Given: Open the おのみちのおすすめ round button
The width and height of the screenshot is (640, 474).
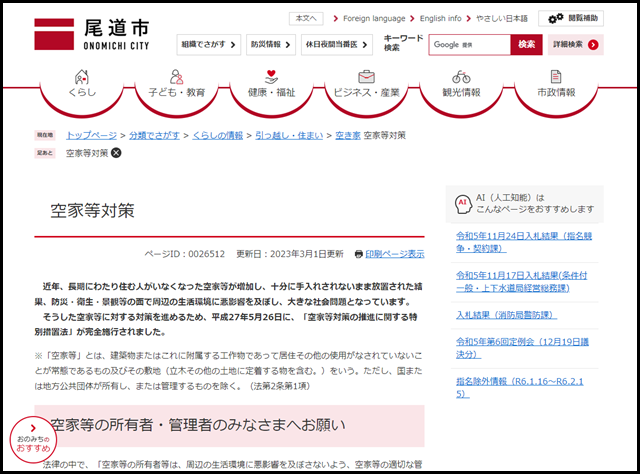Looking at the screenshot, I should click(33, 440).
